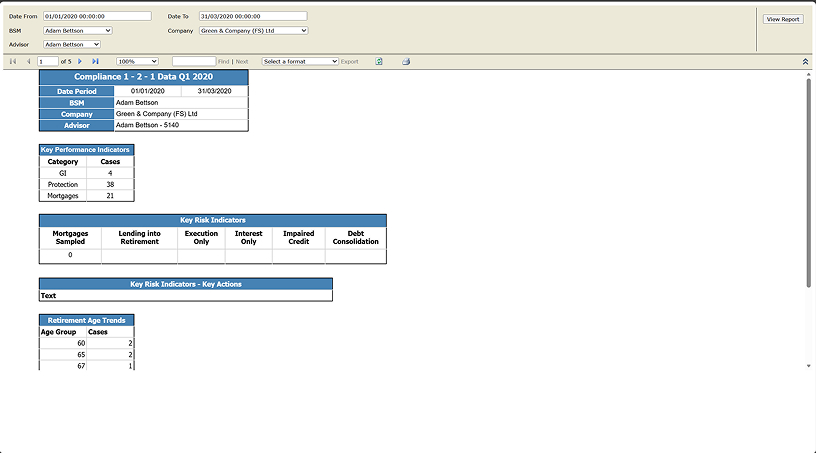Click Adam Bettson - 5140 advisor cell
The image size is (816, 453).
coord(181,125)
